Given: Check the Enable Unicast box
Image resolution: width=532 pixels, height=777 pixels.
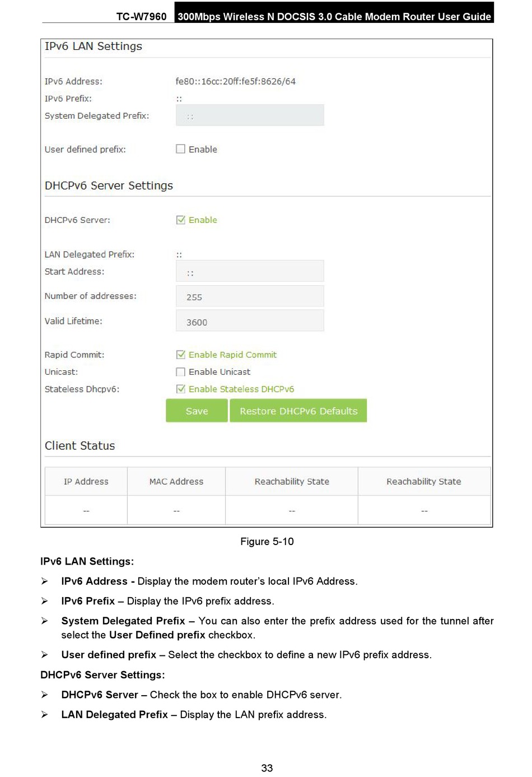Looking at the screenshot, I should (x=180, y=372).
